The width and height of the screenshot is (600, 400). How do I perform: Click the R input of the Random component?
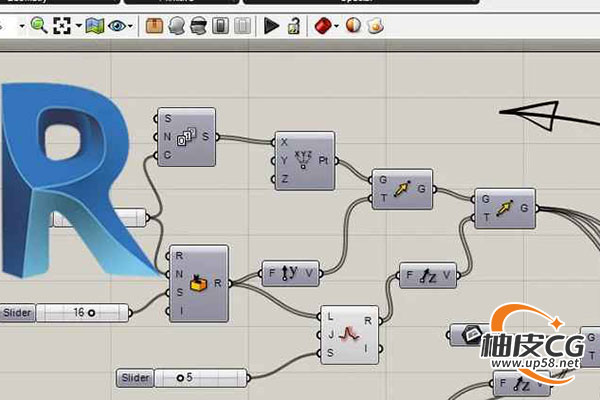point(179,256)
